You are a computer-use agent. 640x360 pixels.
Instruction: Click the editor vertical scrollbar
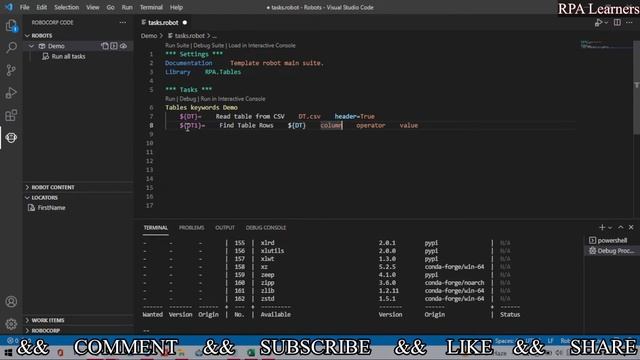636,87
